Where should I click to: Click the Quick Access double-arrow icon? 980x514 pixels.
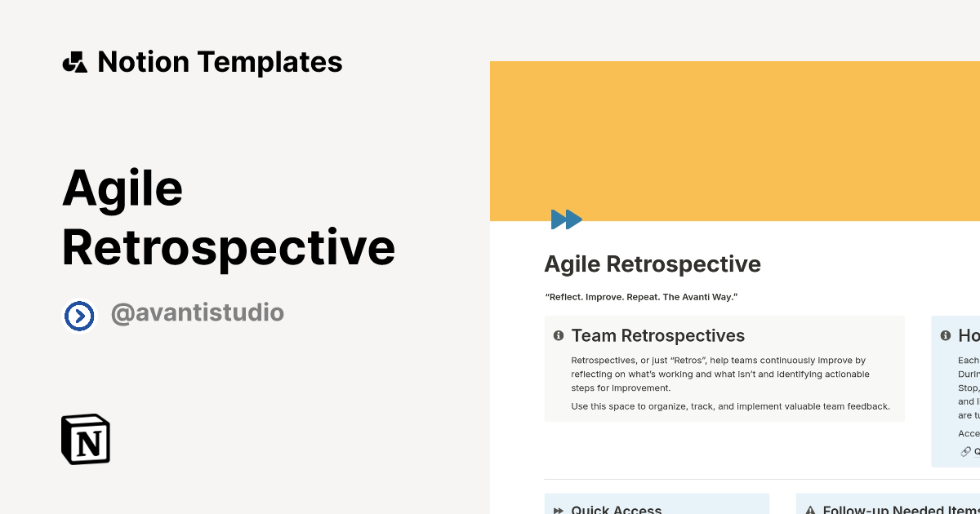click(558, 509)
